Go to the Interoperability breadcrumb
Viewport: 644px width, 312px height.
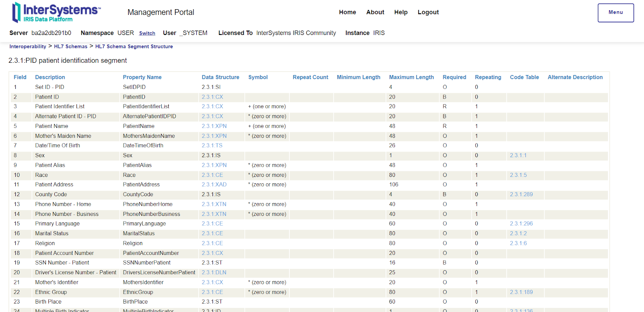28,47
